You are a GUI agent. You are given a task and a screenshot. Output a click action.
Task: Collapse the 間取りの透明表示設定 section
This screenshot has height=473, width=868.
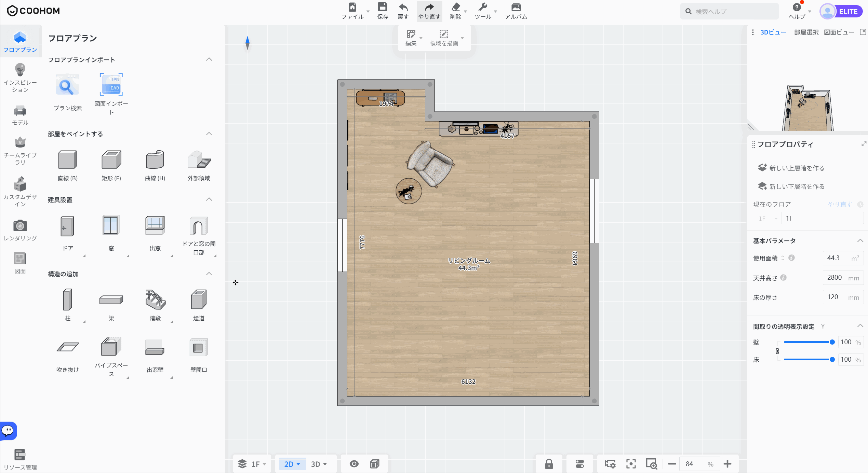pyautogui.click(x=860, y=326)
